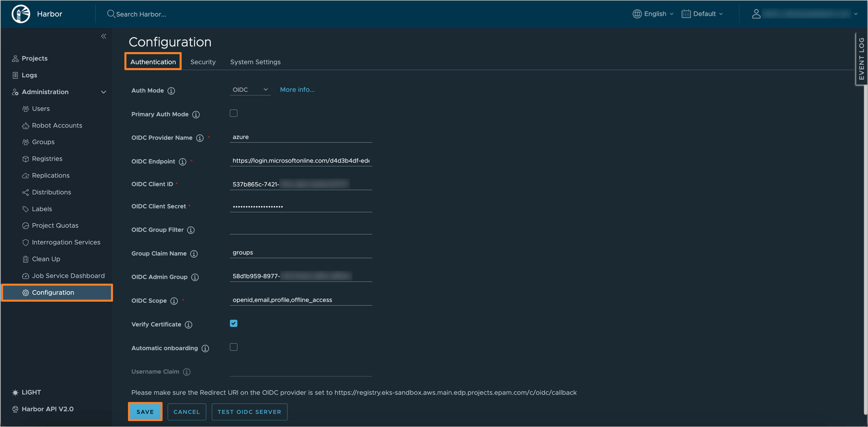The width and height of the screenshot is (868, 427).
Task: Click the OIDC Client Secret field
Action: pyautogui.click(x=301, y=207)
